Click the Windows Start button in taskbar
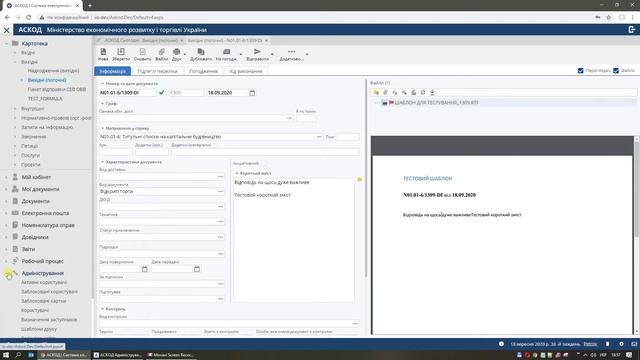This screenshot has width=640, height=360. [x=6, y=355]
